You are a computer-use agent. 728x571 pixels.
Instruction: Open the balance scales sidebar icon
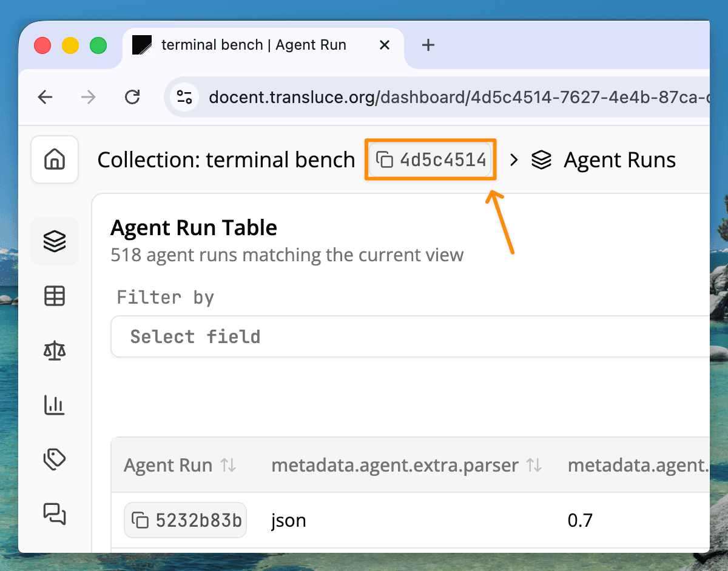(55, 350)
